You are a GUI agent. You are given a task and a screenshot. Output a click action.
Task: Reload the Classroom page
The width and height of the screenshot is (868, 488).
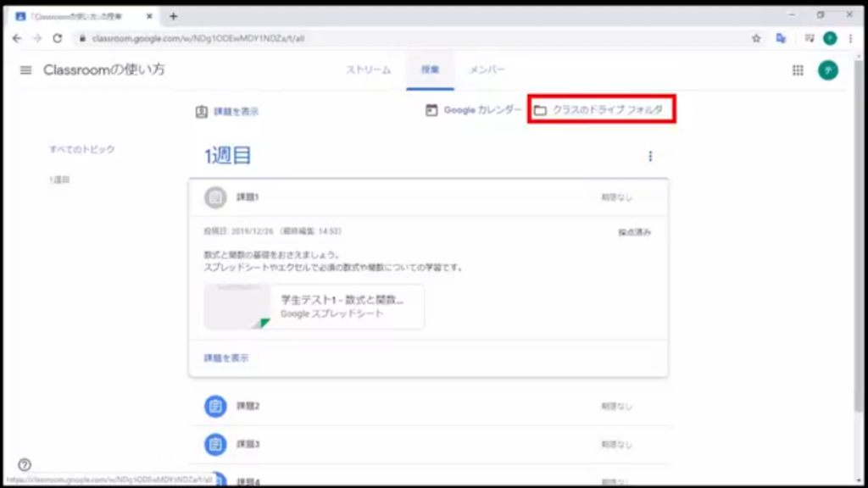tap(58, 38)
